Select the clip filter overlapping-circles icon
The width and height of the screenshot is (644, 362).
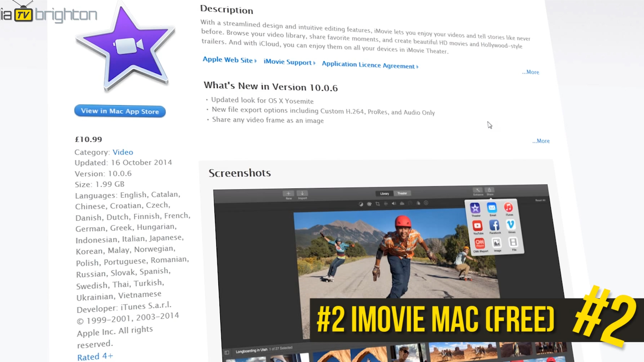pyautogui.click(x=418, y=203)
